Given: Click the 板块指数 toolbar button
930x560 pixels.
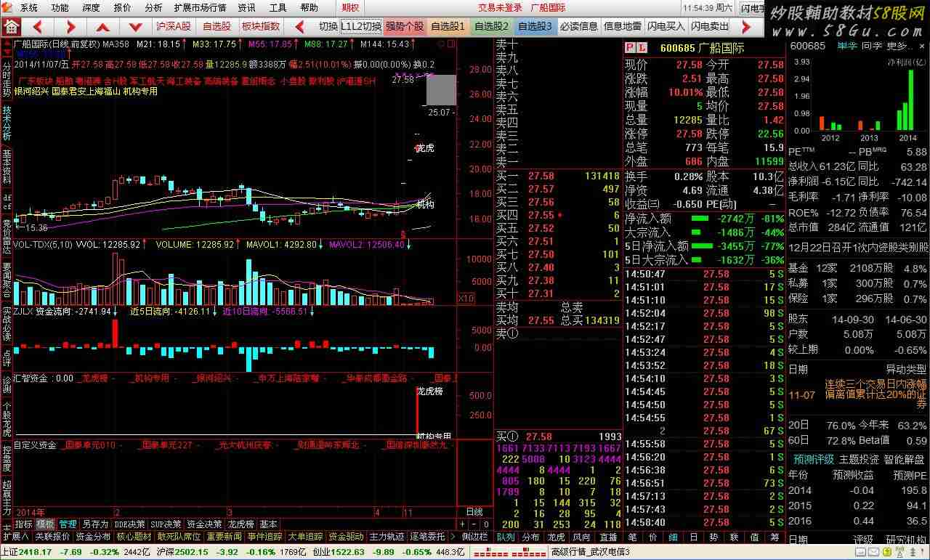Looking at the screenshot, I should (260, 26).
